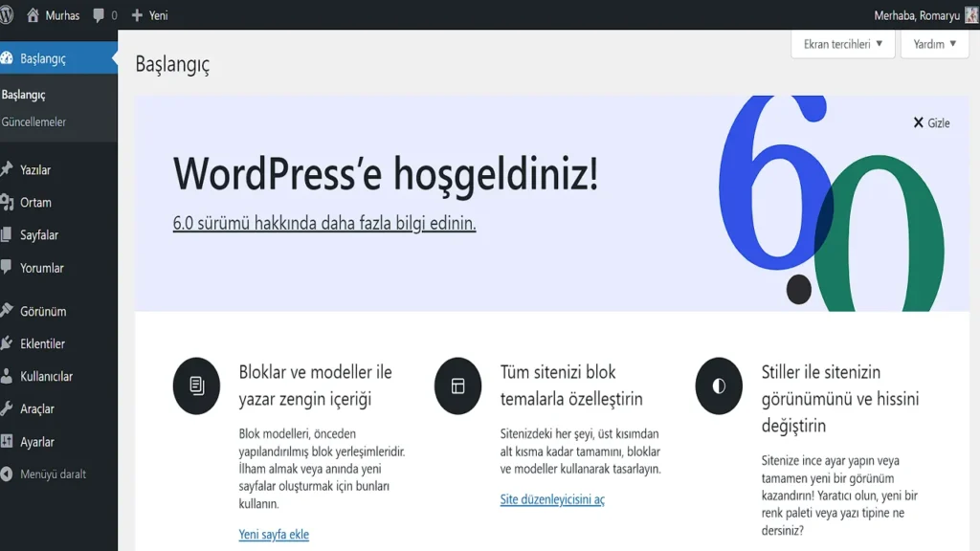Open Romaryu user avatar in top bar

(x=971, y=15)
